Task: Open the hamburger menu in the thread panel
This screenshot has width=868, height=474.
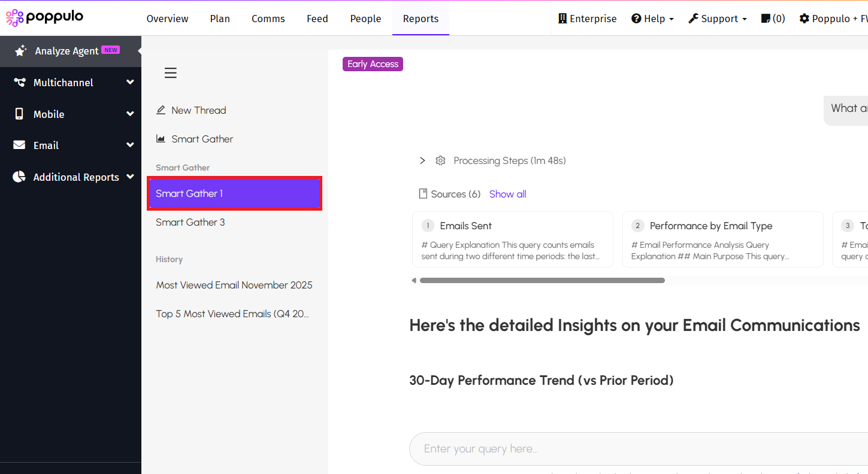Action: tap(171, 73)
